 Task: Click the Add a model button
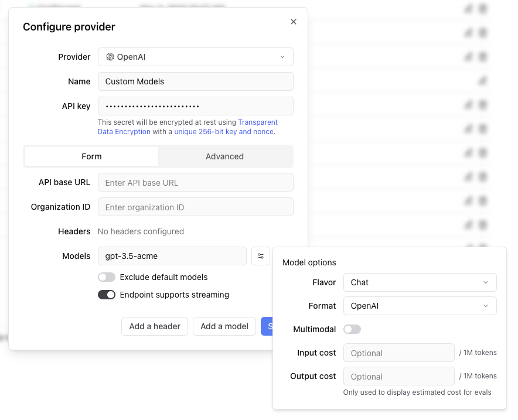pyautogui.click(x=224, y=326)
